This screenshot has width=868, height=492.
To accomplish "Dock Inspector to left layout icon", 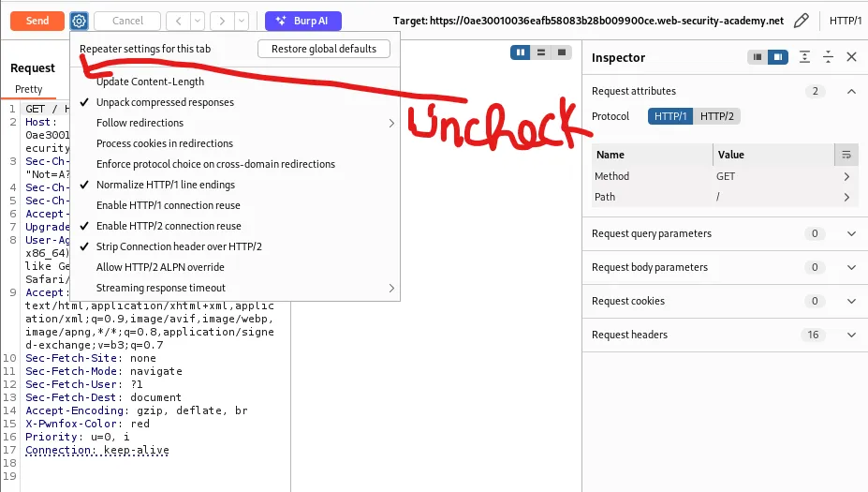I will tap(758, 57).
